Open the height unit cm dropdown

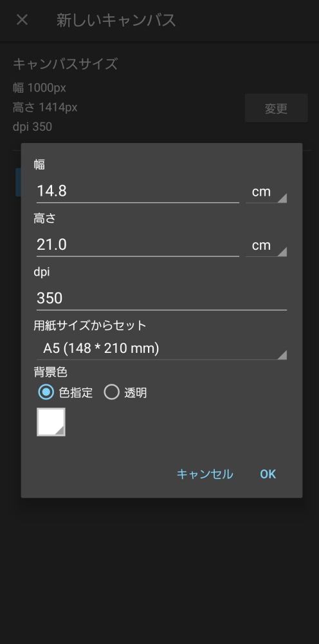point(266,245)
